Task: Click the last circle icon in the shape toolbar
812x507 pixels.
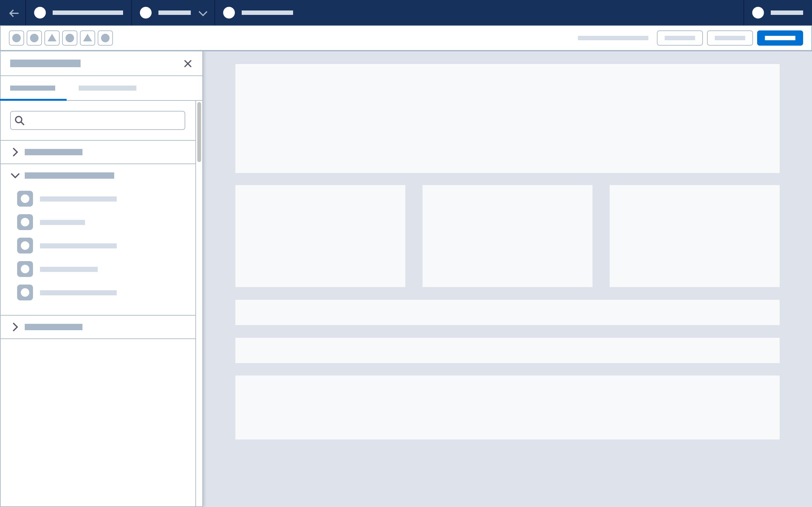Action: pos(105,38)
